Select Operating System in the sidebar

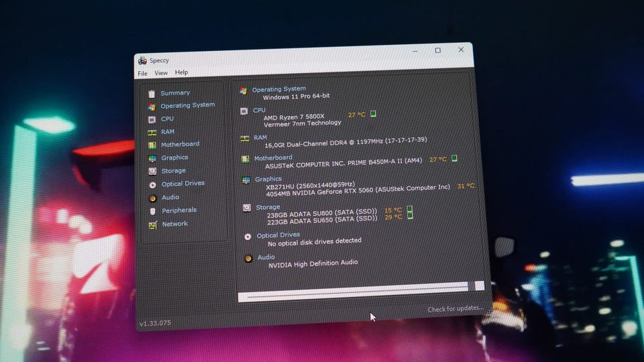point(188,105)
